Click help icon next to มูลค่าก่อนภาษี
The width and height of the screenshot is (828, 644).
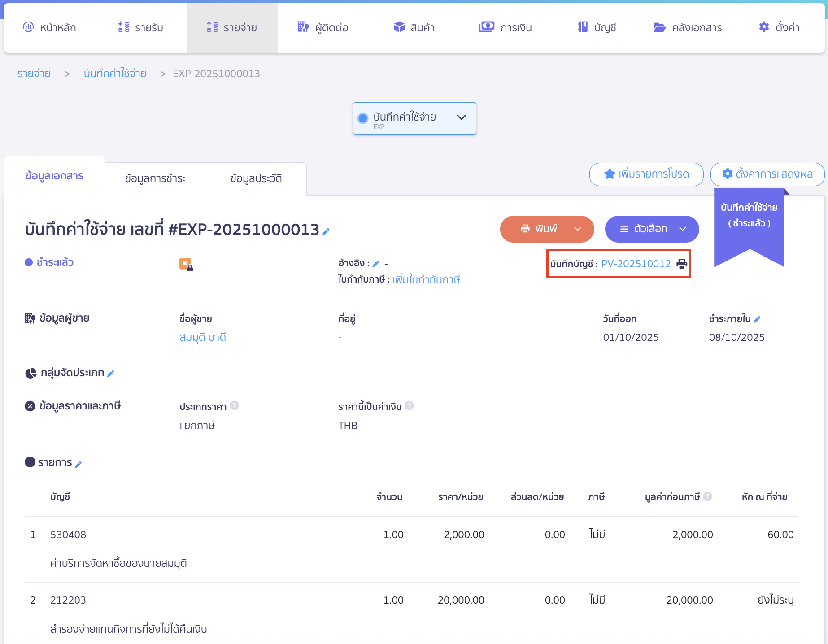708,496
